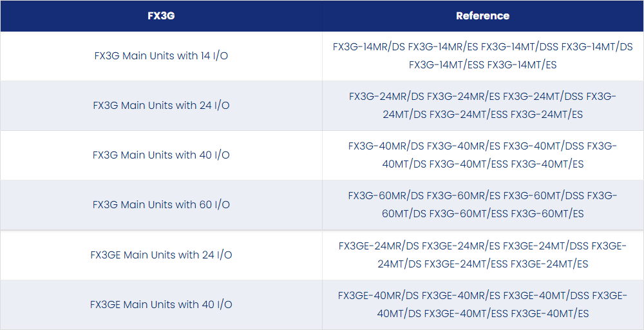The image size is (644, 330).
Task: Click the FX3GE-40MT/ES reference text
Action: coord(549,314)
